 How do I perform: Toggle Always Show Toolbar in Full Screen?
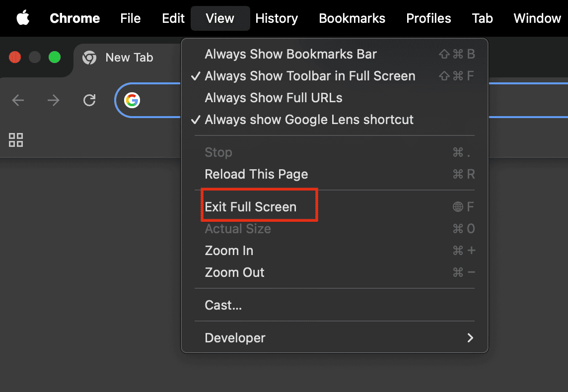click(x=310, y=76)
